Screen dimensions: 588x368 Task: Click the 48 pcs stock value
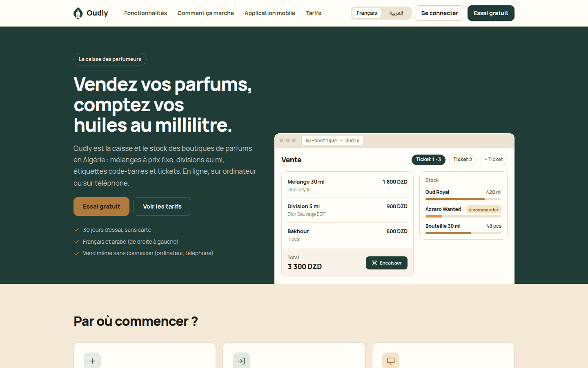pyautogui.click(x=494, y=226)
